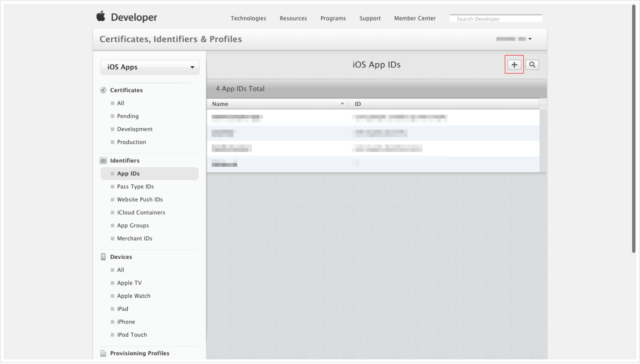
Task: Show iPod Touch devices
Action: tap(132, 335)
